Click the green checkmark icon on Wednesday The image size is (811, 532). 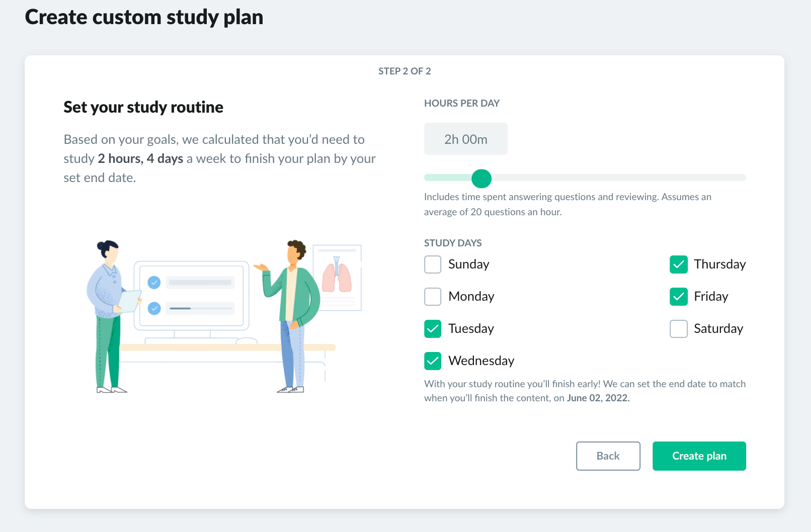click(x=432, y=361)
